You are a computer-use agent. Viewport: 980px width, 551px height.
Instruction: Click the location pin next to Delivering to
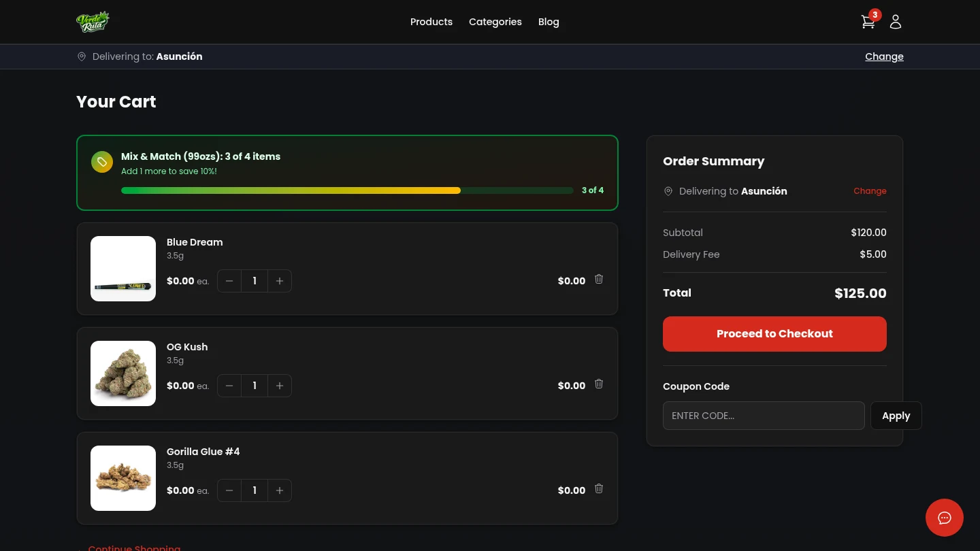coord(82,56)
